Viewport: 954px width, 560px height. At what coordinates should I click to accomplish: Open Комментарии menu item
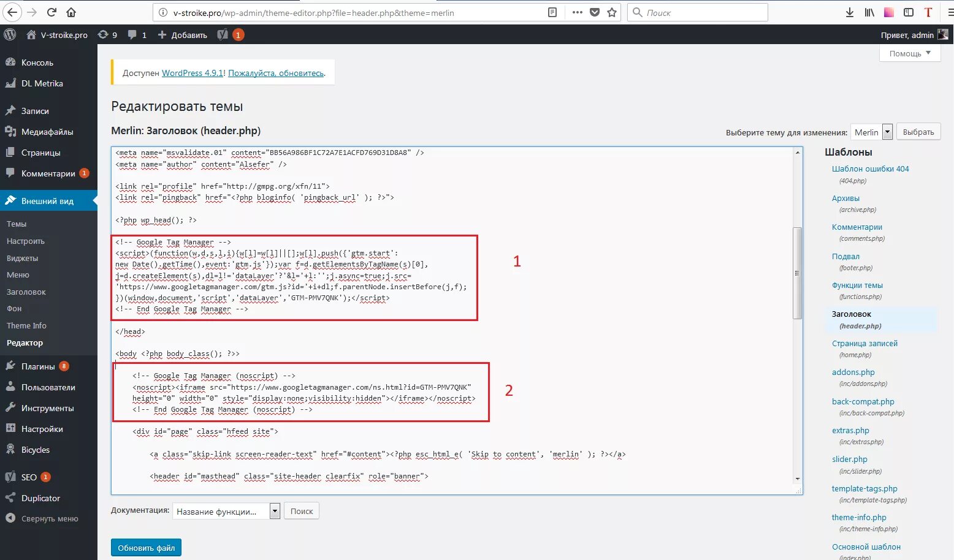point(48,173)
